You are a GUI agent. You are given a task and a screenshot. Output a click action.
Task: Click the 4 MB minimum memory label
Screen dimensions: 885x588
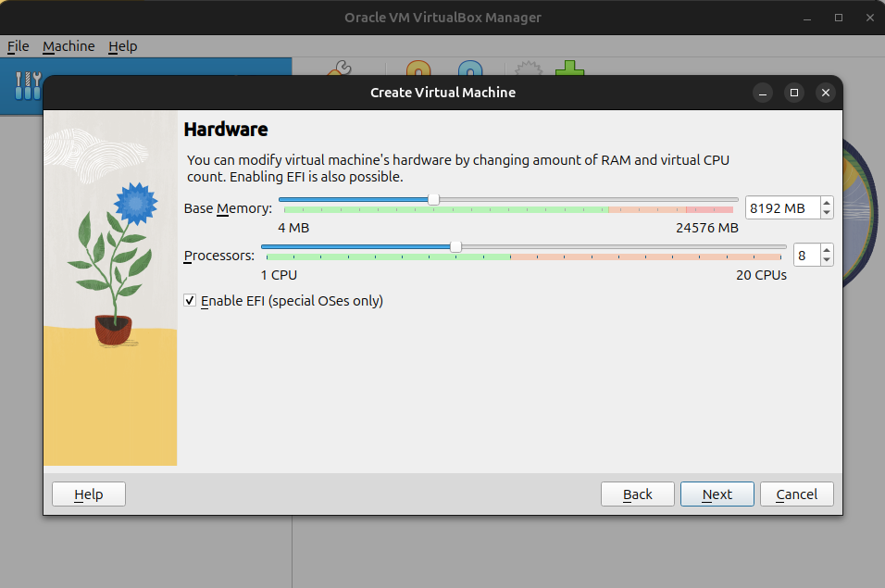tap(293, 228)
